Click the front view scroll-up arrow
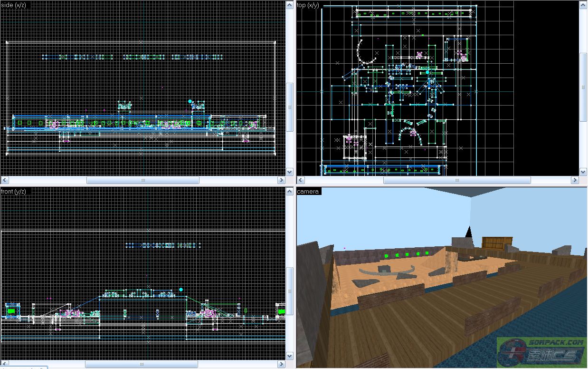The width and height of the screenshot is (588, 369). pos(289,191)
